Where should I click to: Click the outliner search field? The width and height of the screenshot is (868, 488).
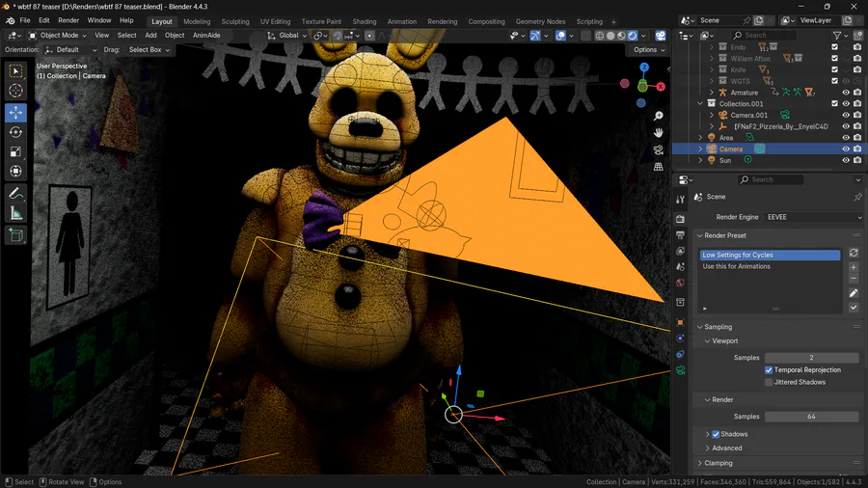tap(764, 36)
